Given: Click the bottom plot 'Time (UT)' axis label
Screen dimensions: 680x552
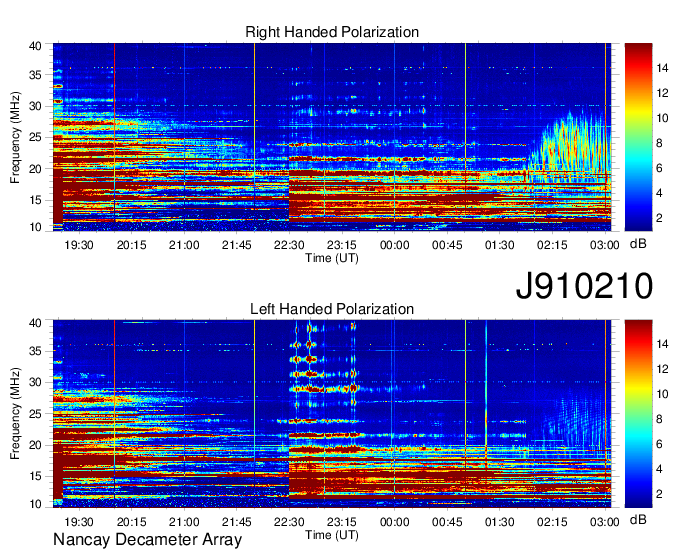Looking at the screenshot, I should (332, 535).
